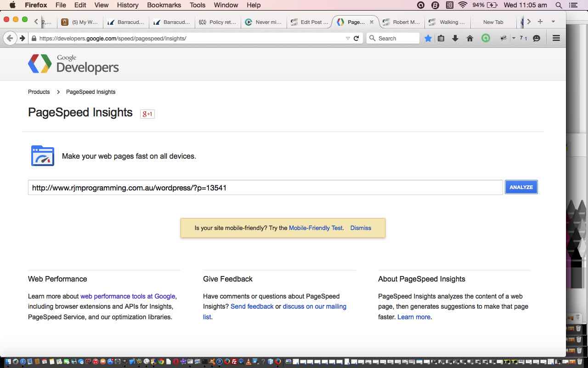The height and width of the screenshot is (368, 588).
Task: Click the padlock site identity icon
Action: click(34, 39)
